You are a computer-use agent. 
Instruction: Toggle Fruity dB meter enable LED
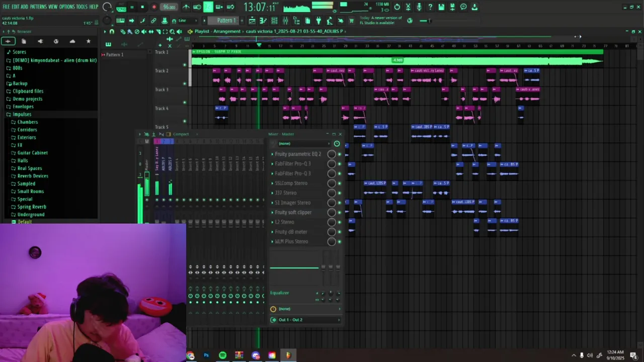click(x=340, y=232)
